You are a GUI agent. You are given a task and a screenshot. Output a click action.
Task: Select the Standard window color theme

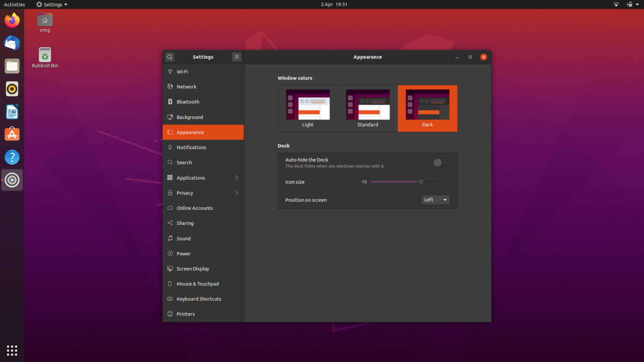click(368, 108)
